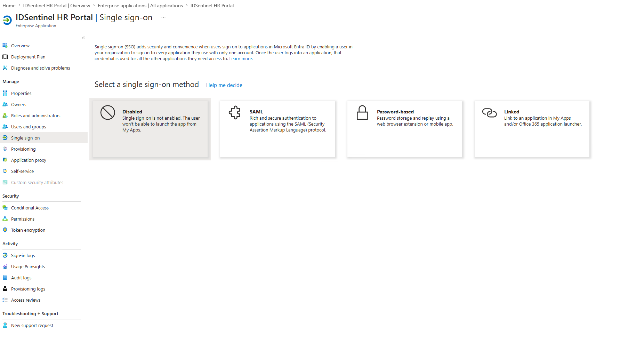
Task: Click the Token encryption shield icon
Action: pyautogui.click(x=5, y=230)
